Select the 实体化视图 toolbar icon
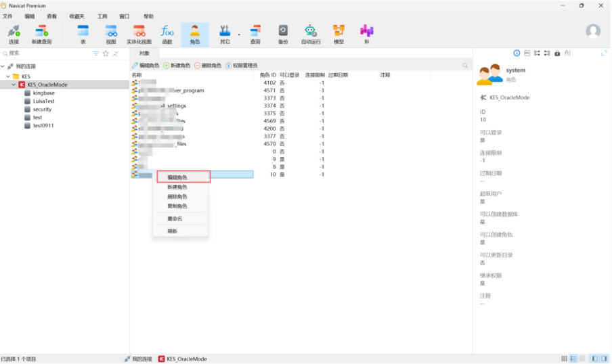Viewport: 612px width, 364px height. [139, 34]
